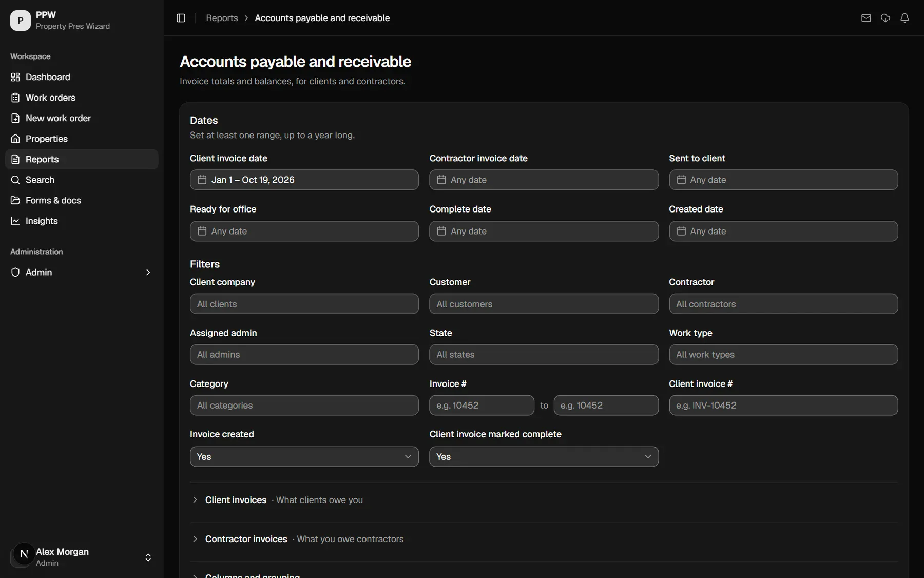Go to Work orders
The height and width of the screenshot is (578, 924).
pyautogui.click(x=82, y=98)
